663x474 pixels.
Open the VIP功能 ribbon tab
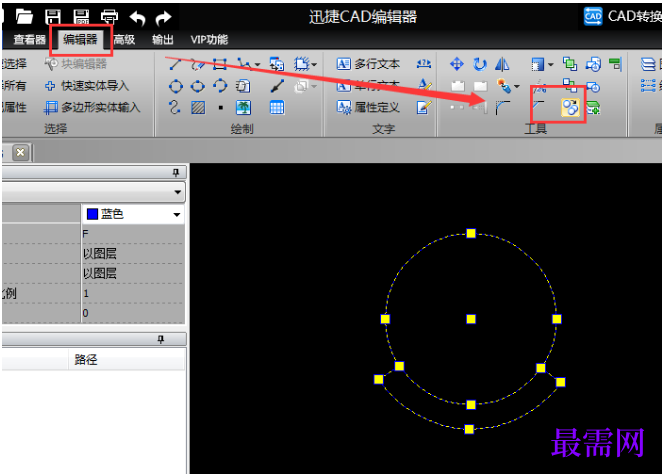click(x=208, y=40)
